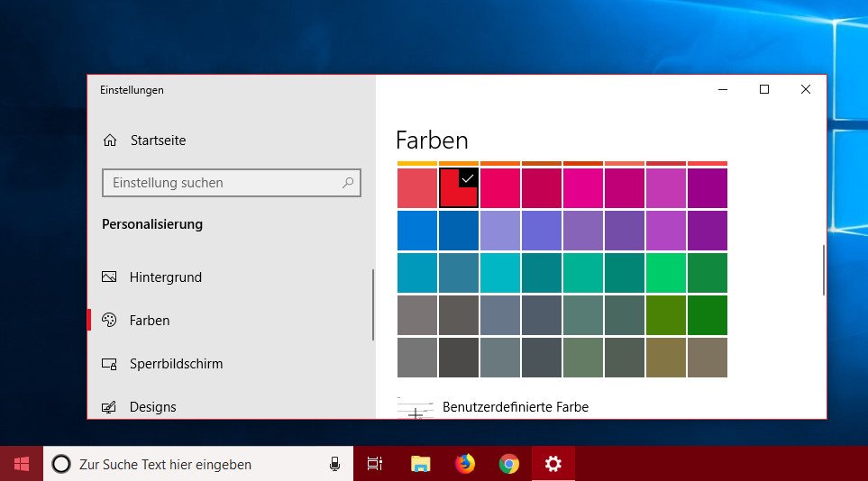Open the Hintergrund settings page
The width and height of the screenshot is (868, 481).
tap(166, 277)
